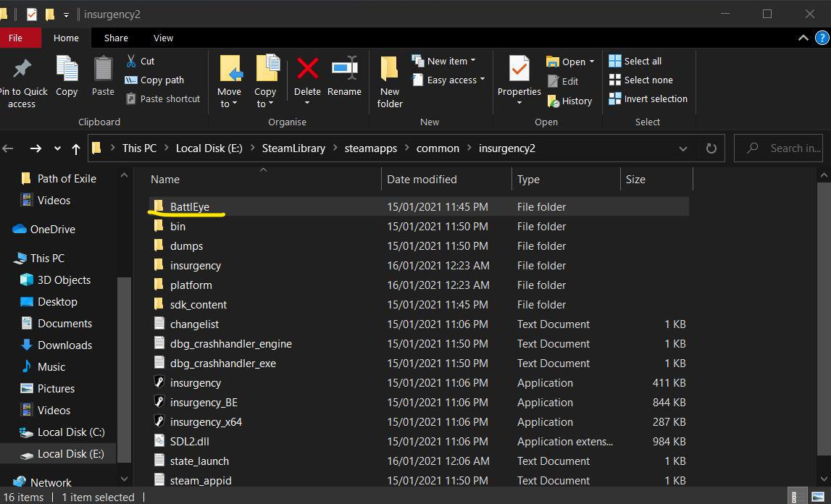Select the changelist text document

(194, 324)
